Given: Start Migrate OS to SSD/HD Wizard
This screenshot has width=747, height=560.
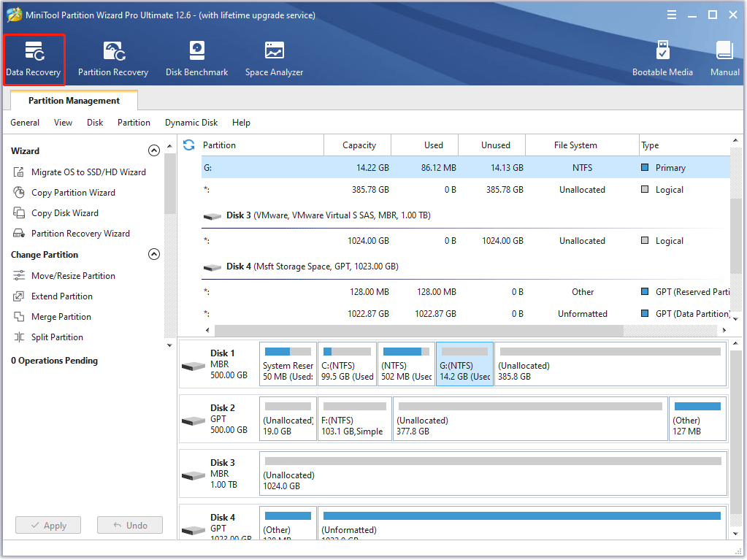Looking at the screenshot, I should [x=79, y=172].
